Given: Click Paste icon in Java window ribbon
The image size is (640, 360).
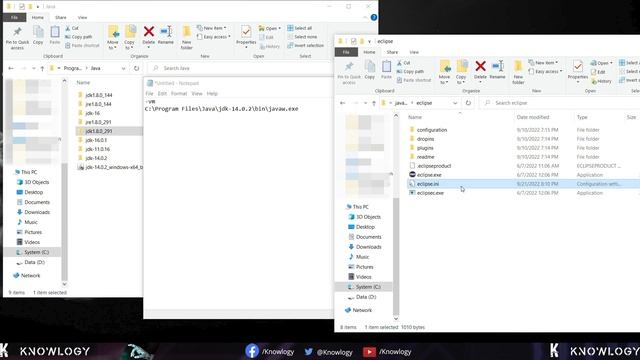Looking at the screenshot, I should click(x=55, y=35).
